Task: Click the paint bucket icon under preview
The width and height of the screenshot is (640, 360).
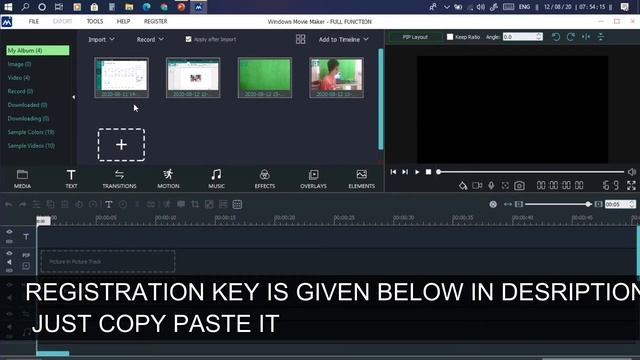Action: pyautogui.click(x=463, y=186)
